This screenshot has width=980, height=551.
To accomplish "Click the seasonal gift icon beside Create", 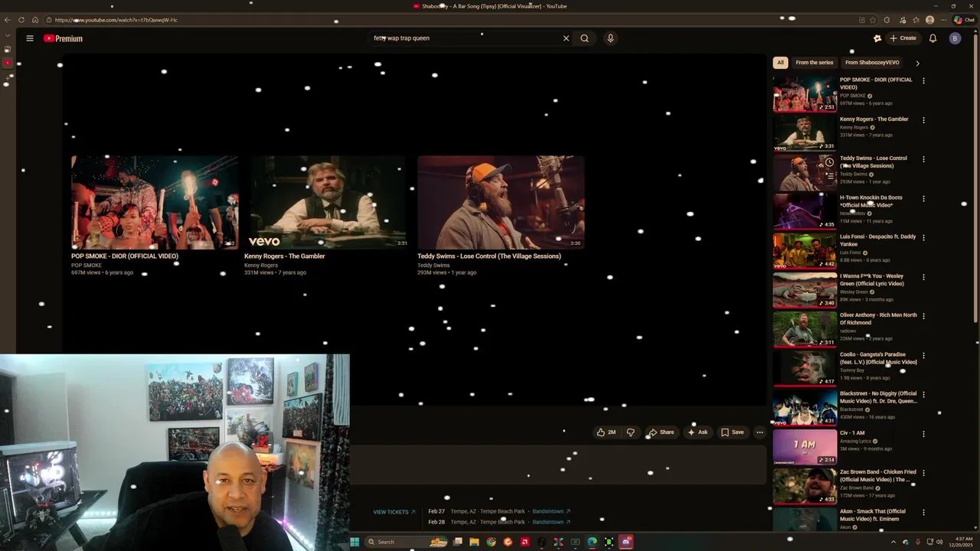I will (877, 38).
